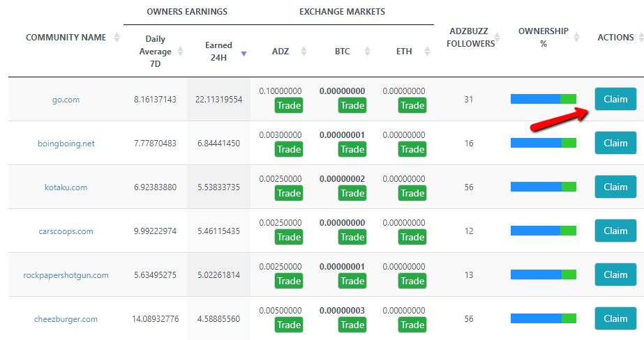Open the boingboing.net community link
The height and width of the screenshot is (340, 644).
pos(66,144)
